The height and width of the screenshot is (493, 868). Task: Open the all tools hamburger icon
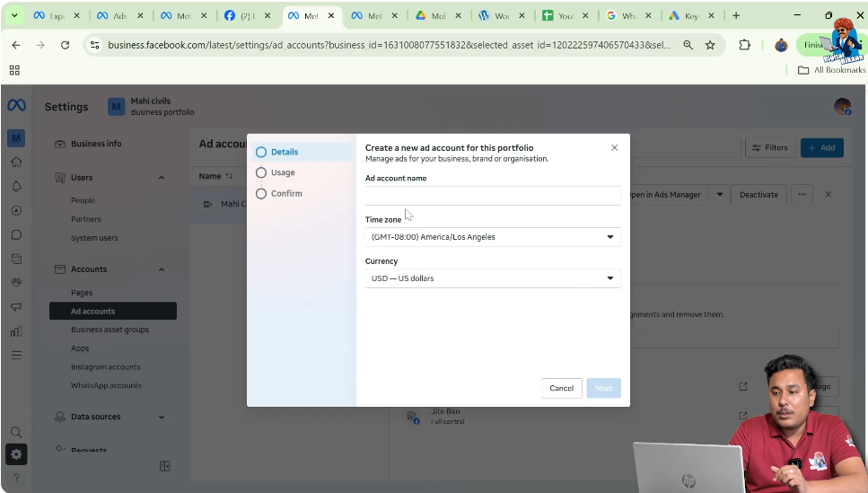(16, 355)
